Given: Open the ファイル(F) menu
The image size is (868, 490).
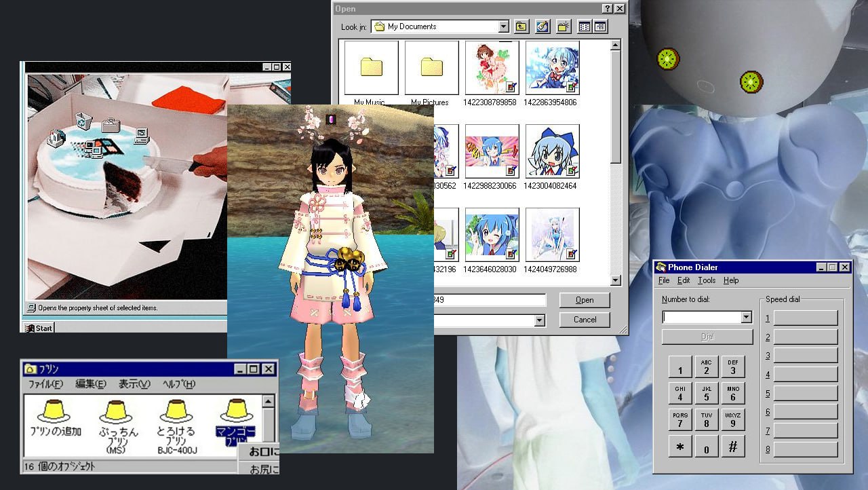Looking at the screenshot, I should 45,384.
